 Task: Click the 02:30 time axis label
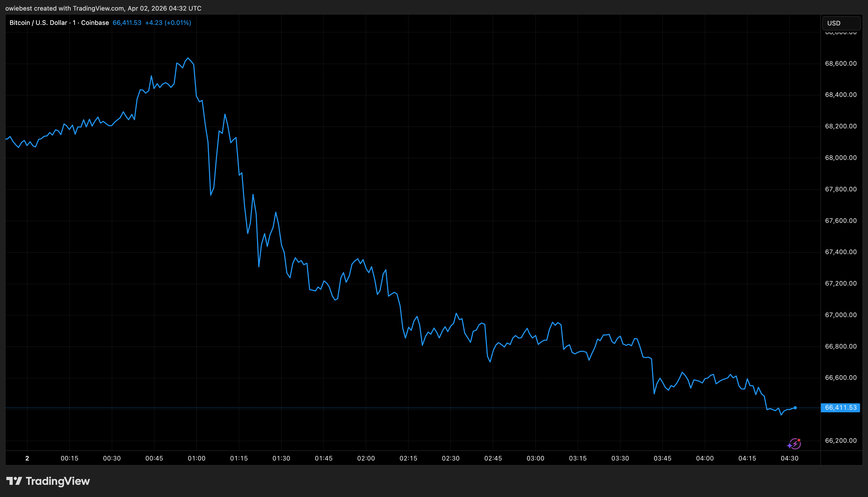pos(451,458)
